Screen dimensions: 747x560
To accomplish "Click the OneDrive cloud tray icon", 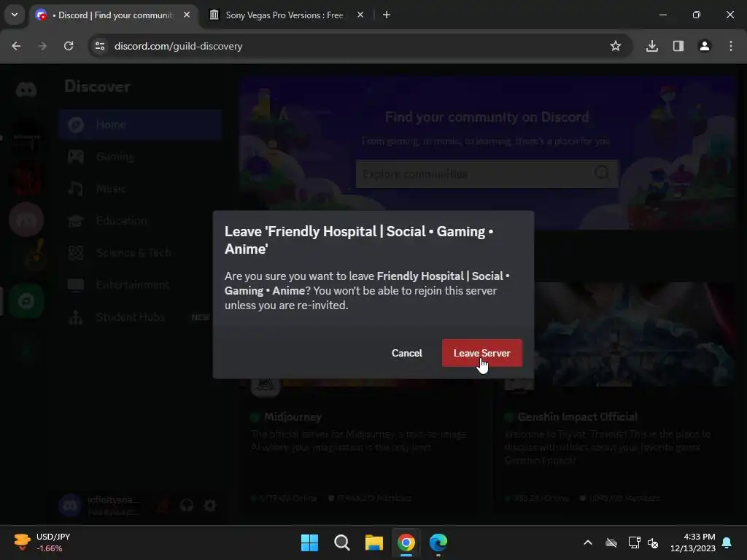I will point(611,542).
